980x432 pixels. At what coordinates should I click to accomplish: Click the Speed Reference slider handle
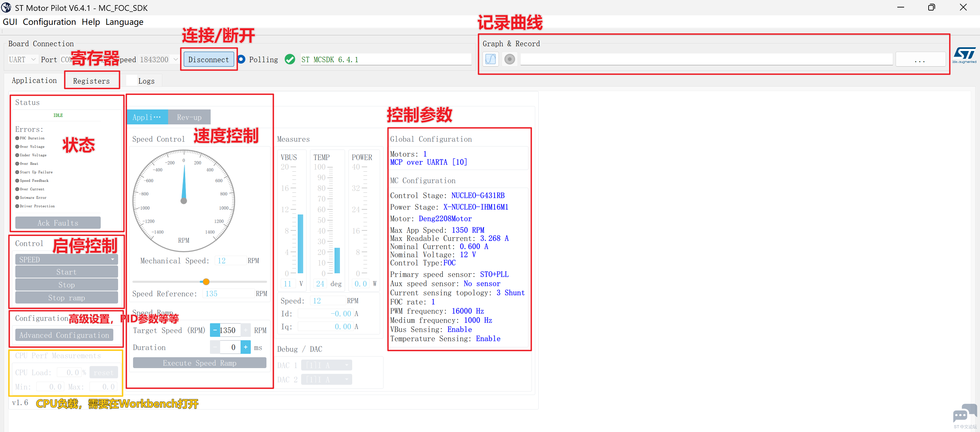[206, 282]
